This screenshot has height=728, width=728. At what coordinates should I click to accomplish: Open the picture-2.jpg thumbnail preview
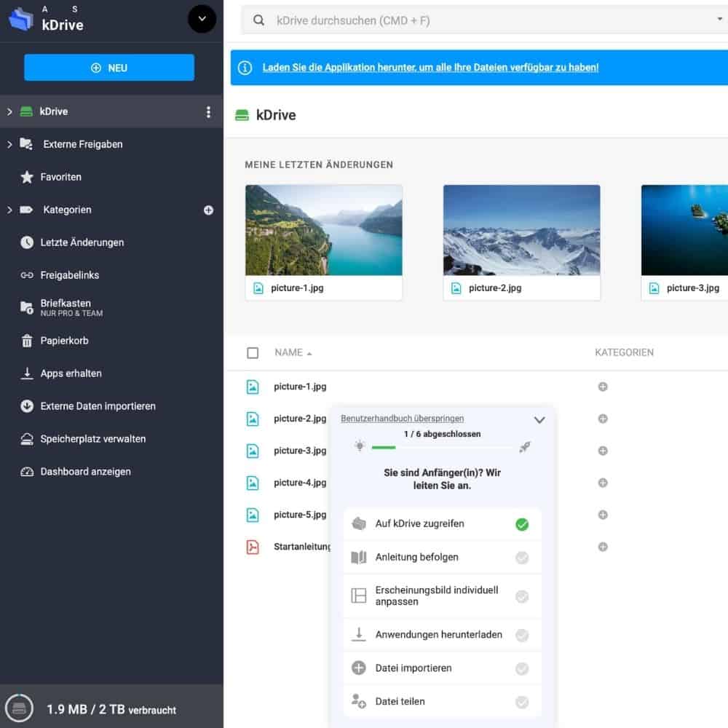tap(521, 230)
